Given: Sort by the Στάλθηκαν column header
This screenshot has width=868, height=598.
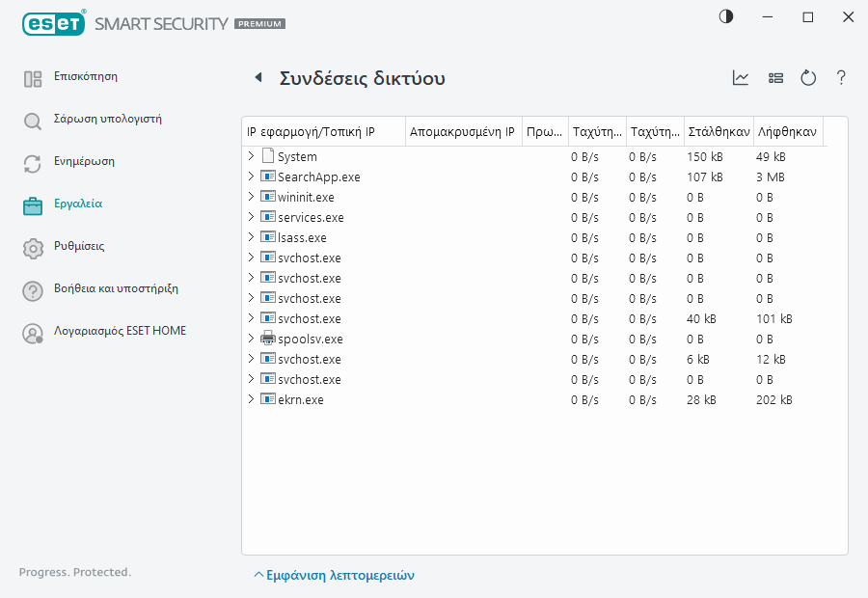Looking at the screenshot, I should coord(718,132).
